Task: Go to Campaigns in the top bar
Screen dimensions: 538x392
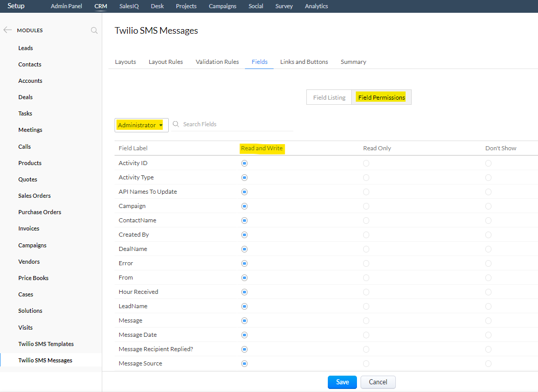Action: pyautogui.click(x=222, y=6)
